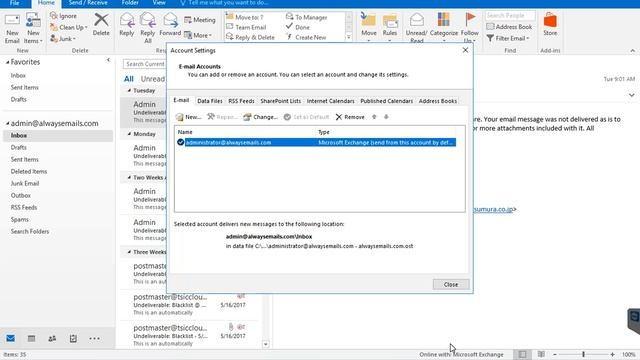Select Reply & Delete quick step
The image size is (640, 360).
(x=250, y=37)
